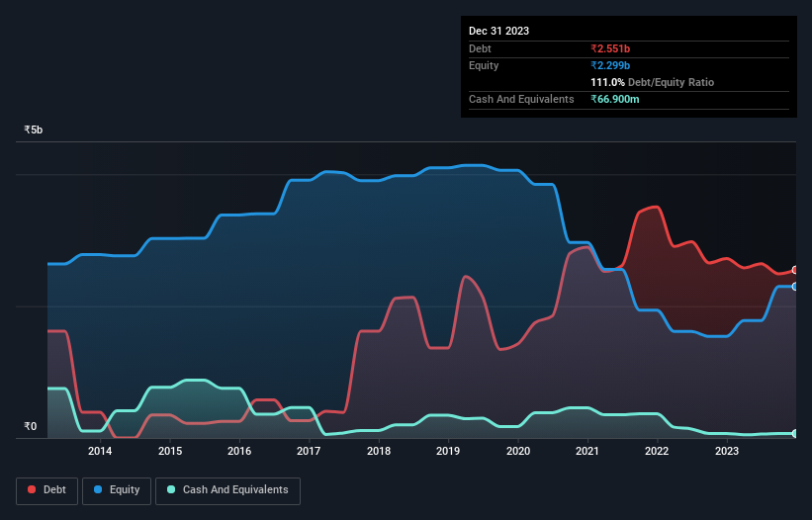Click the blue Equity legend dot

tap(98, 489)
